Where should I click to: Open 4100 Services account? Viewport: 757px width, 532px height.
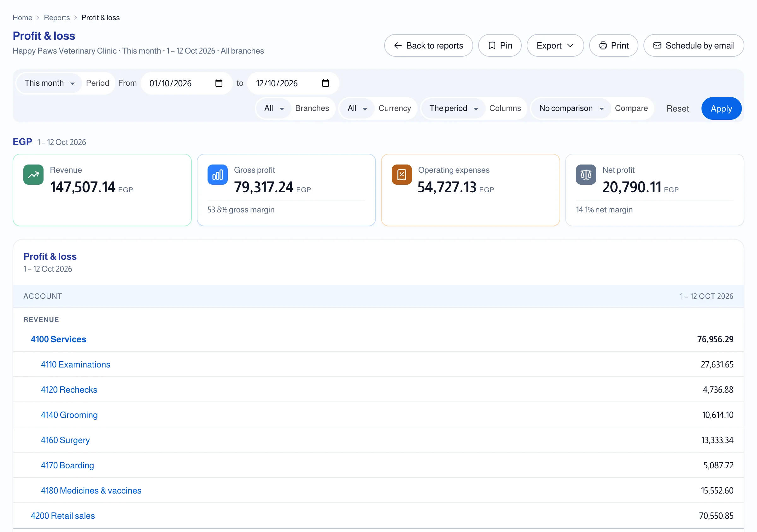coord(58,339)
